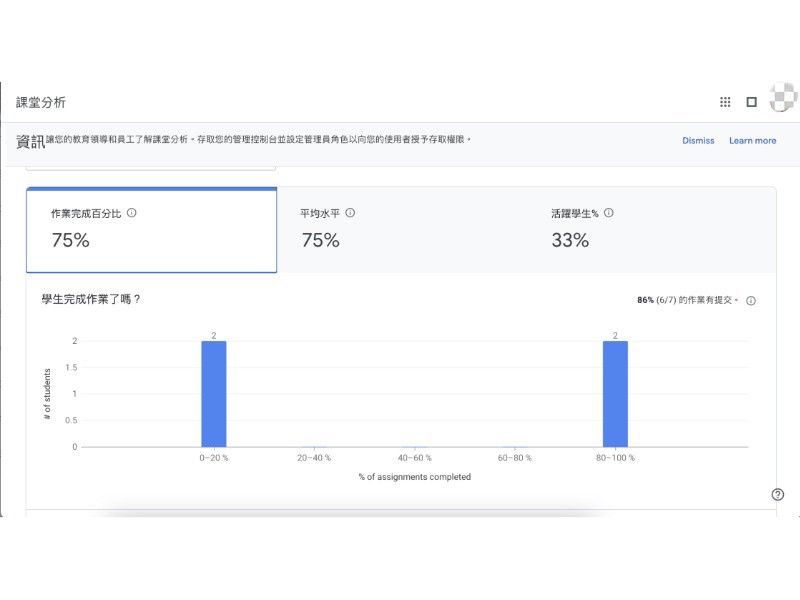Switch to the 活躍學生% 33% tab
The height and width of the screenshot is (600, 800).
(x=650, y=230)
